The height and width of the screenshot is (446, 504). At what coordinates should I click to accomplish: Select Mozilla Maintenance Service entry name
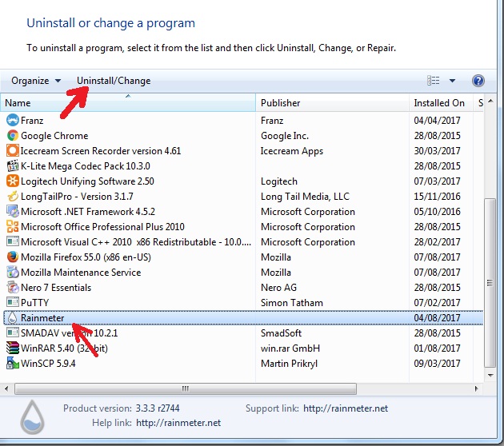[x=81, y=273]
